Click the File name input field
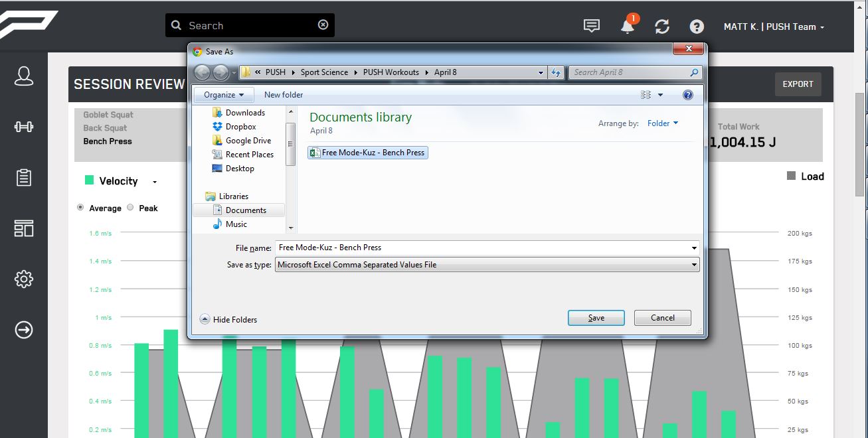868x438 pixels. coord(483,248)
